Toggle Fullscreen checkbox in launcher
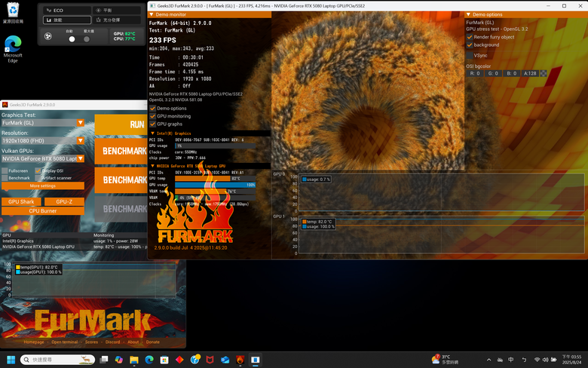Viewport: 588px width, 368px height. click(5, 170)
